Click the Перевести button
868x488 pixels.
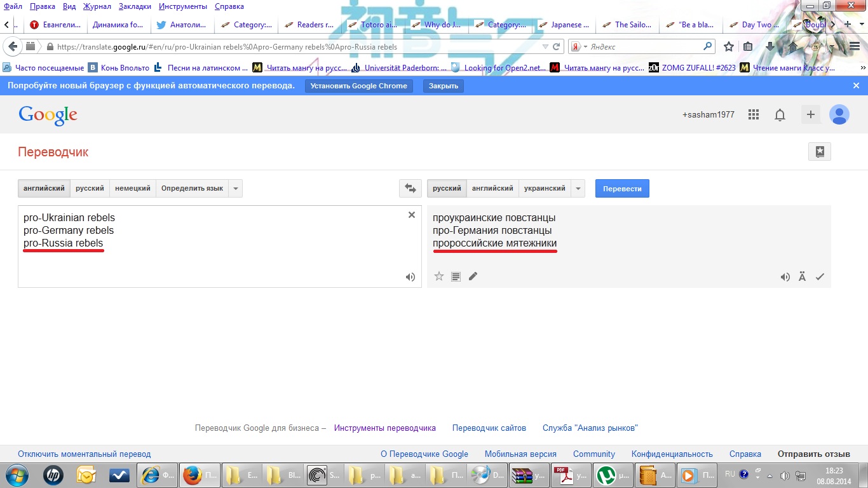coord(622,189)
